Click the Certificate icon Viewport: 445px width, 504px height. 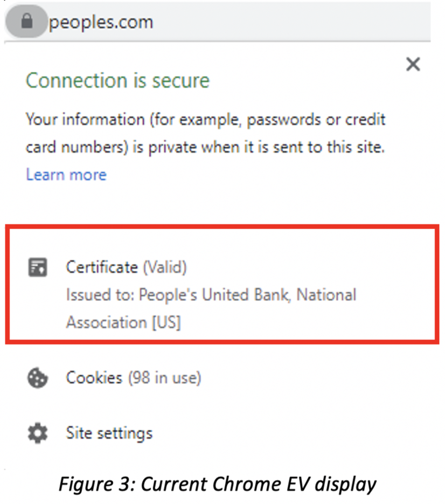click(38, 267)
